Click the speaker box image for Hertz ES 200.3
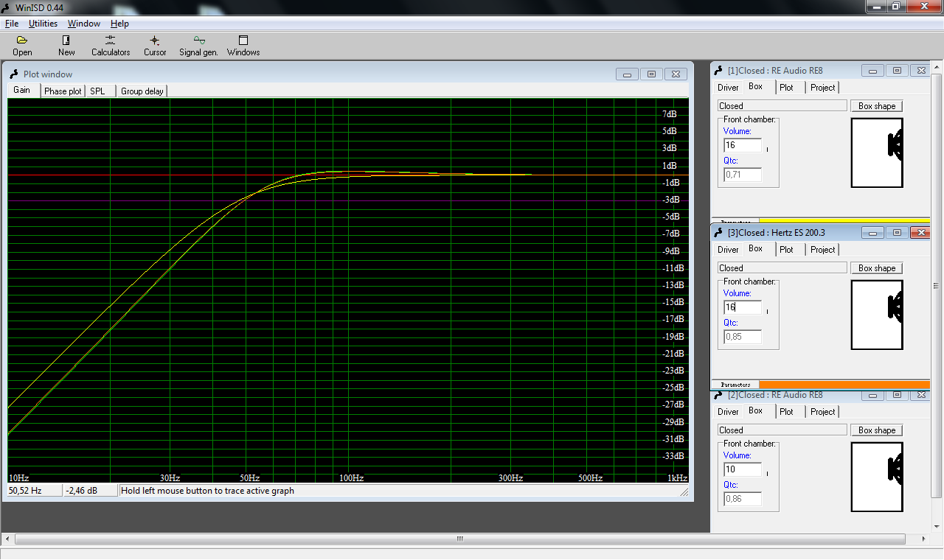The width and height of the screenshot is (944, 560). click(x=877, y=315)
